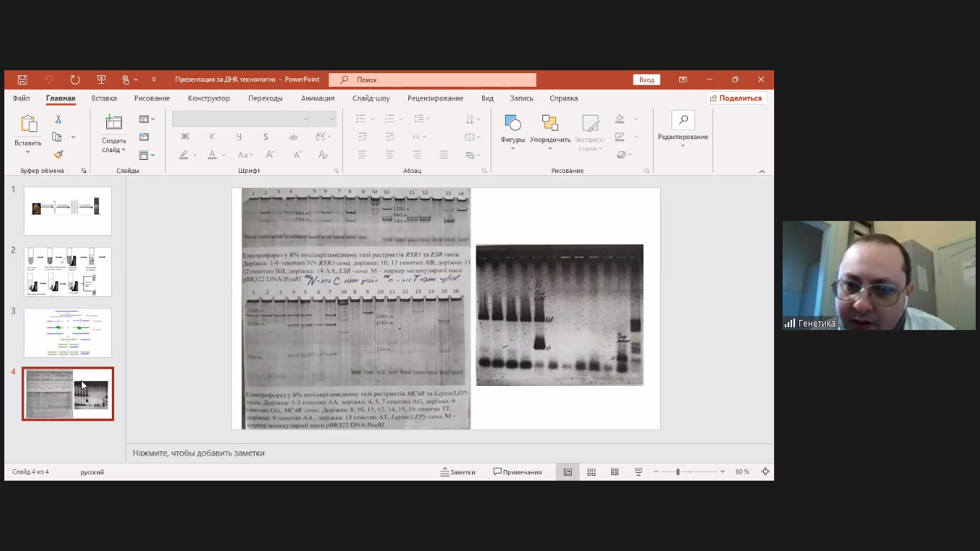Switch to the Переходы tab

[265, 98]
